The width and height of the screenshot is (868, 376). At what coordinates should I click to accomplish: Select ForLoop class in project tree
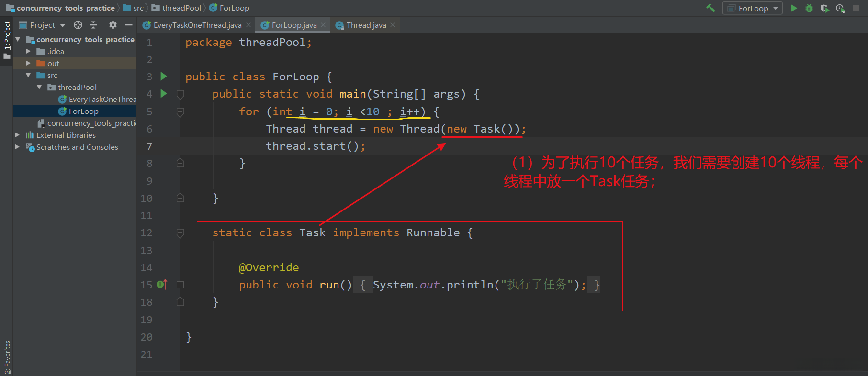[75, 111]
